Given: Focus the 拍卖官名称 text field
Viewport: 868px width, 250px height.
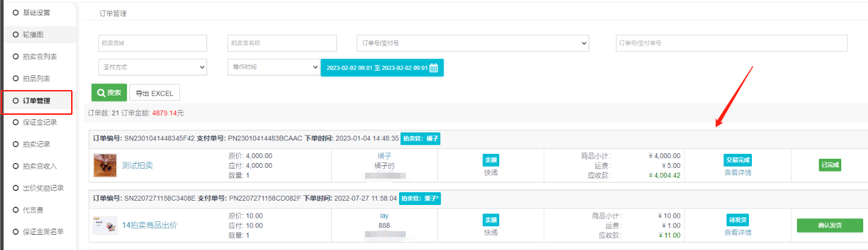Looking at the screenshot, I should (x=282, y=43).
